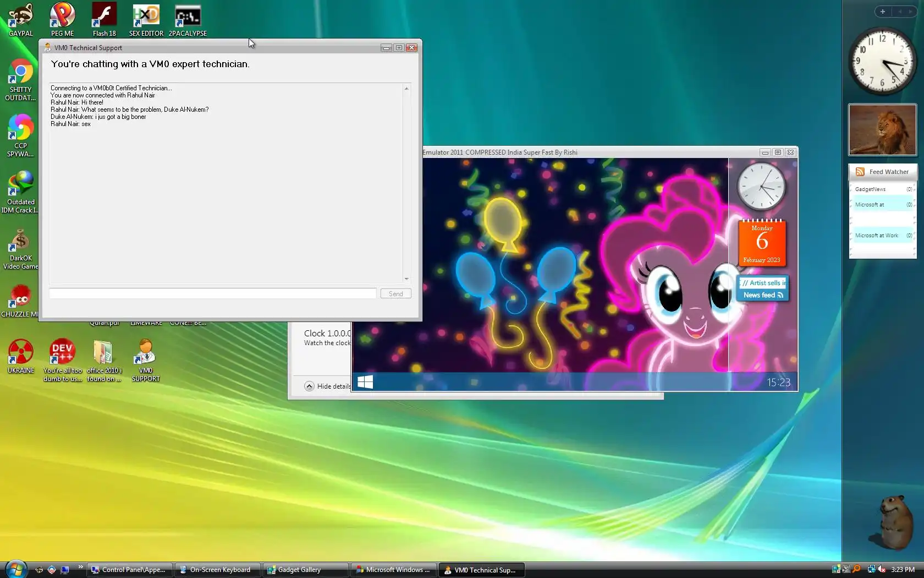Click the sidebar analog clock gadget
The height and width of the screenshot is (578, 924).
tap(882, 61)
